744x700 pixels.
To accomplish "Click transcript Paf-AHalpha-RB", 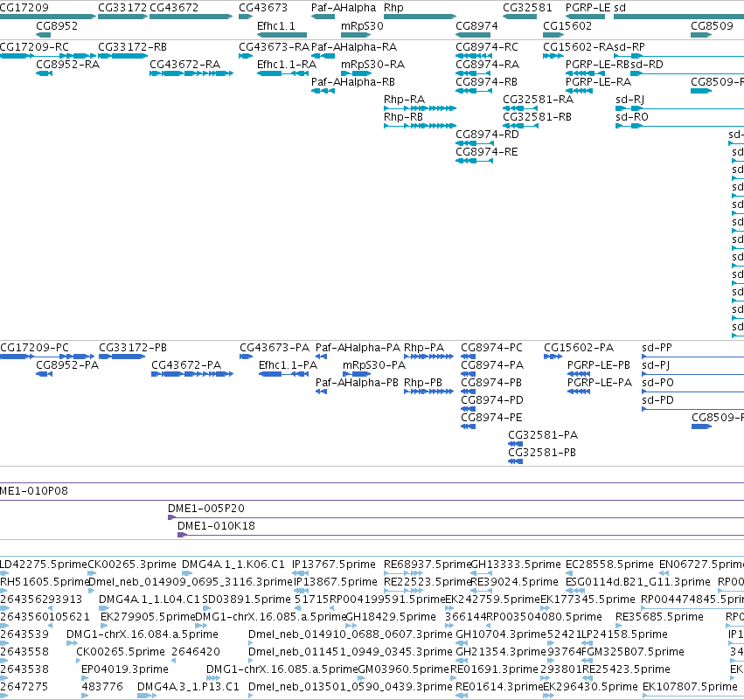I will (353, 82).
